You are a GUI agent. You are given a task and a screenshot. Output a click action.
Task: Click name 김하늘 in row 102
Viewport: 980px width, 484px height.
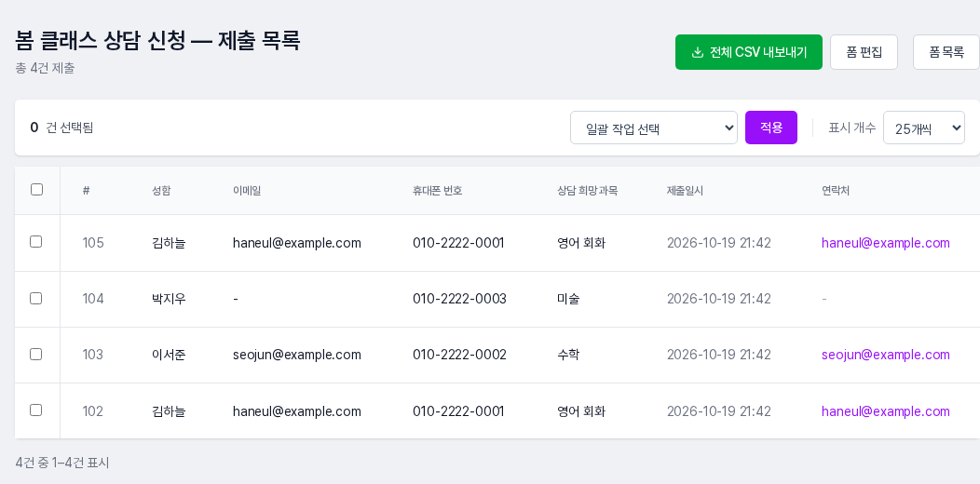coord(169,411)
